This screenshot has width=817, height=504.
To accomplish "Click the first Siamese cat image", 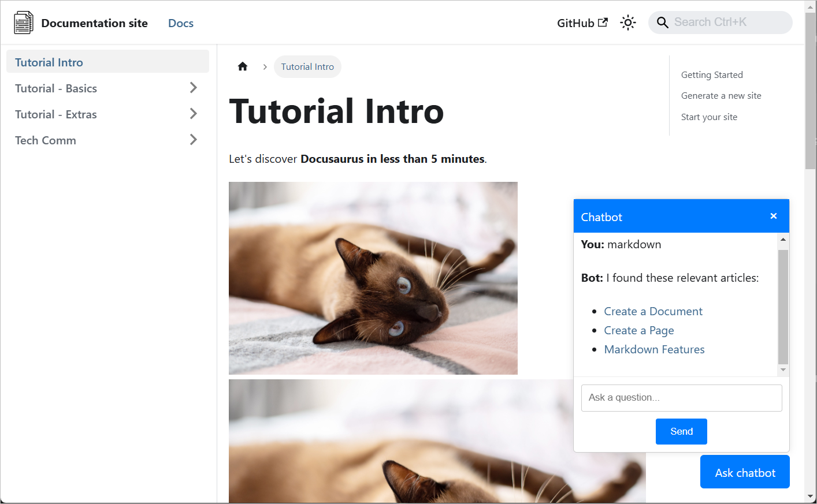I will [373, 278].
